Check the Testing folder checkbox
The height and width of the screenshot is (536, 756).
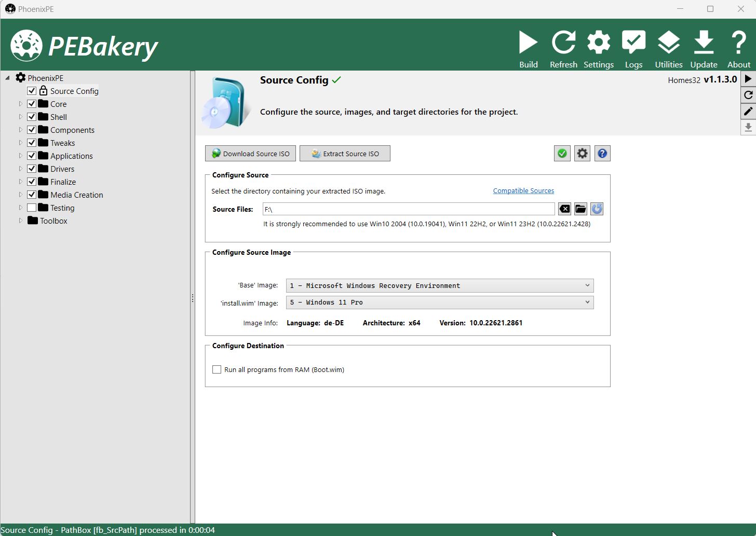click(x=32, y=208)
